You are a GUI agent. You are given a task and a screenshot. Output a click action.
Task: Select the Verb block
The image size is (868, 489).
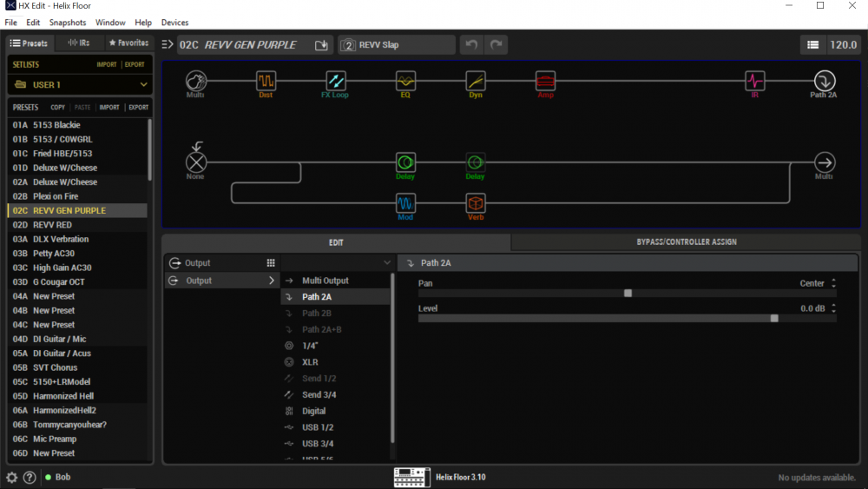point(476,203)
